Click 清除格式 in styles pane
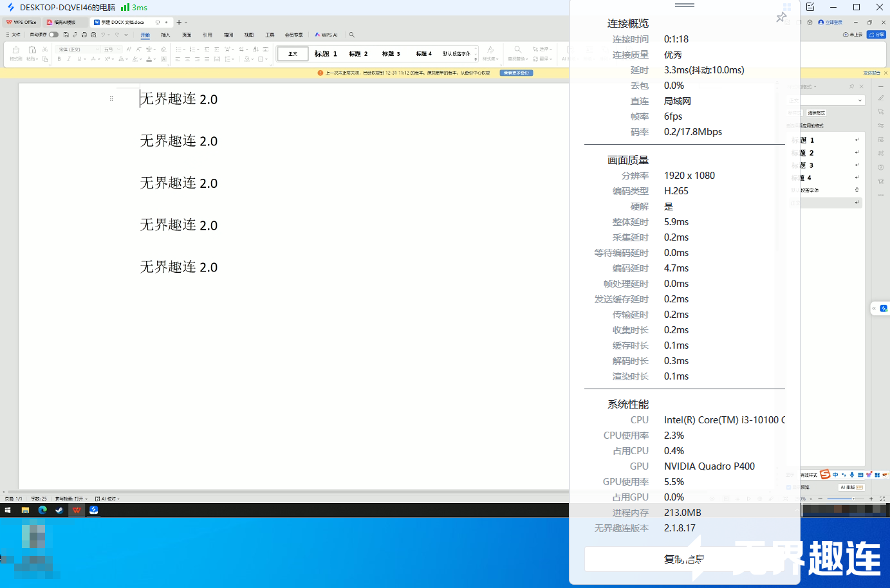The height and width of the screenshot is (588, 890). (x=817, y=113)
